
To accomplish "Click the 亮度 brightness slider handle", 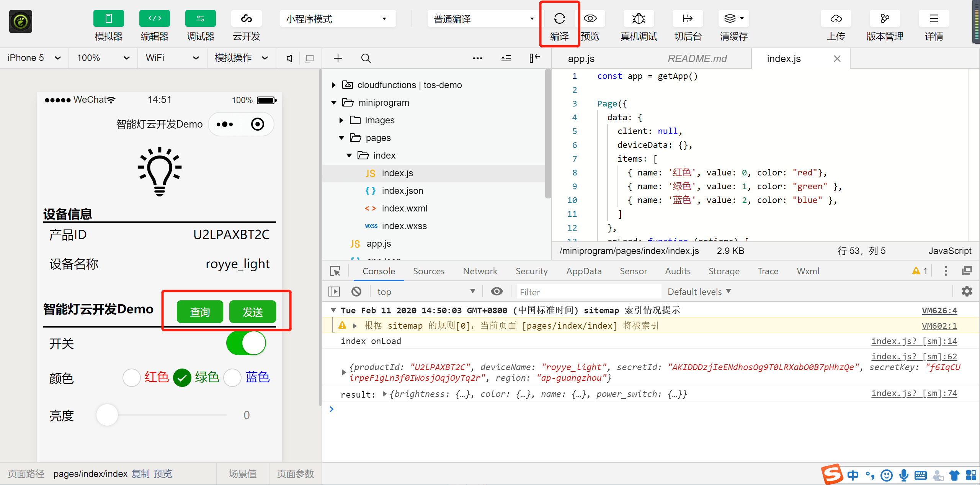I will (107, 415).
